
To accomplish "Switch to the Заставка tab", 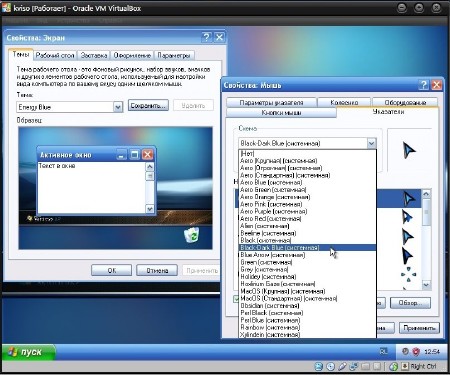I will [x=94, y=55].
